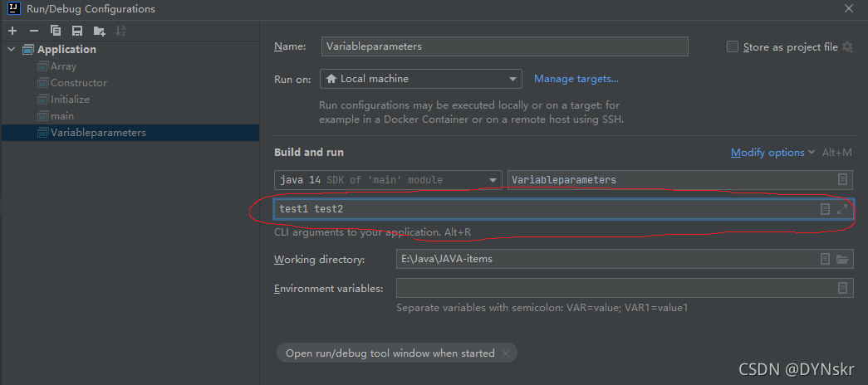This screenshot has height=385, width=868.
Task: Close the Run/Debug Configurations dialog
Action: 849,9
